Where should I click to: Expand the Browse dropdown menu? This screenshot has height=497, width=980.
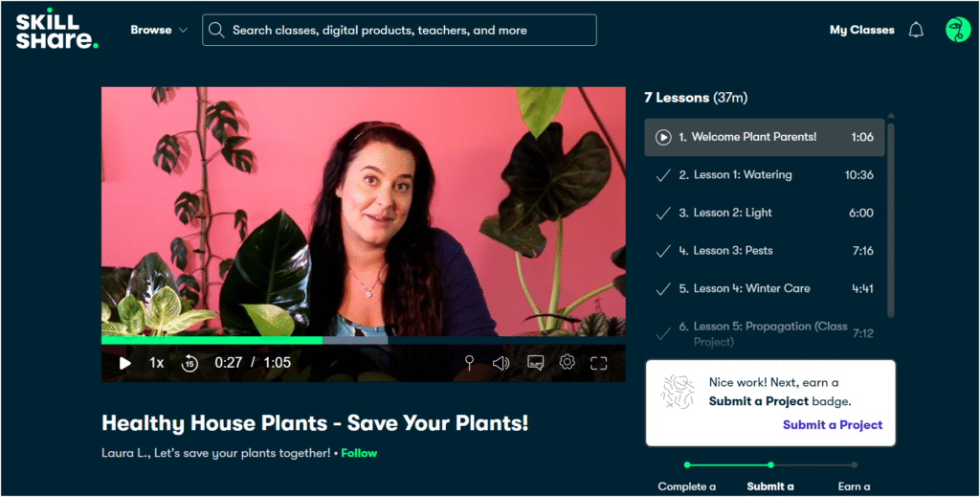(x=159, y=30)
